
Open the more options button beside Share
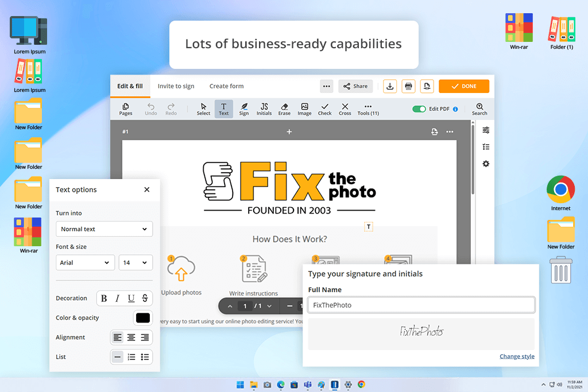[327, 86]
